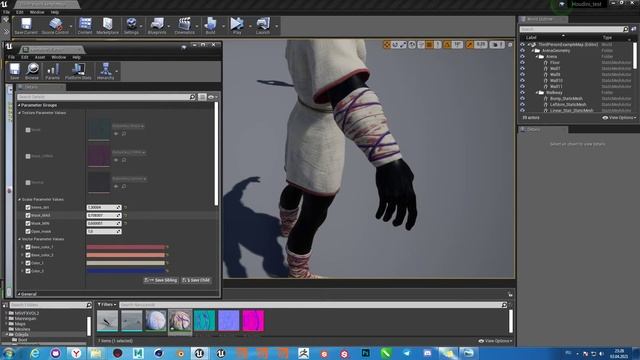This screenshot has height=360, width=640.
Task: Open Cinematics in the main toolbar
Action: click(x=184, y=26)
